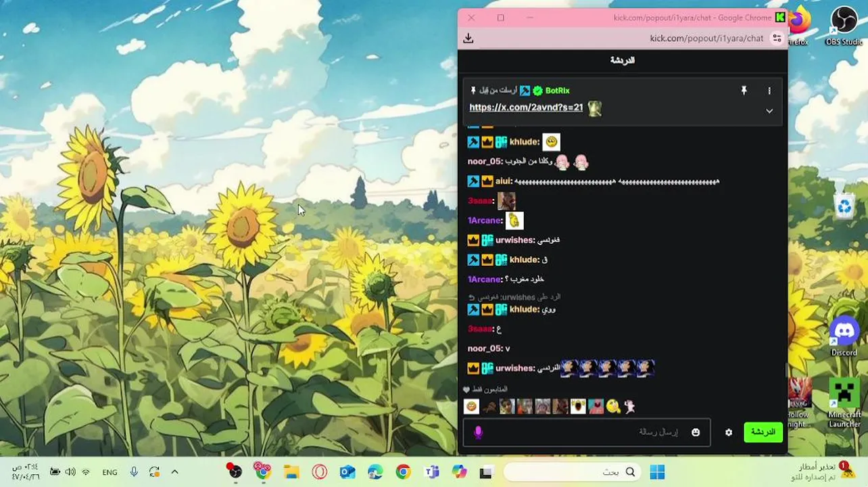Open Outlook from taskbar
The height and width of the screenshot is (487, 868).
[347, 471]
